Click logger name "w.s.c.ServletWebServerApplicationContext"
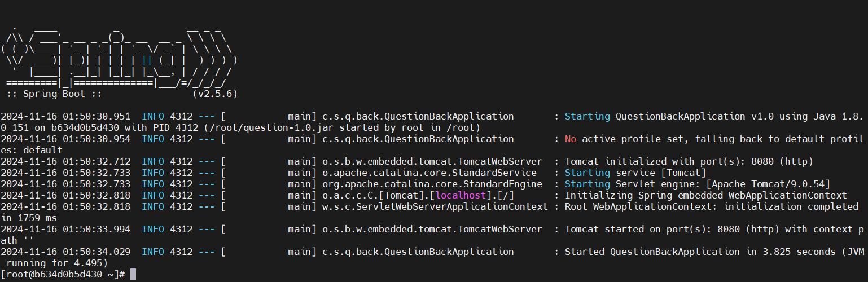This screenshot has height=282, width=868. [435, 207]
